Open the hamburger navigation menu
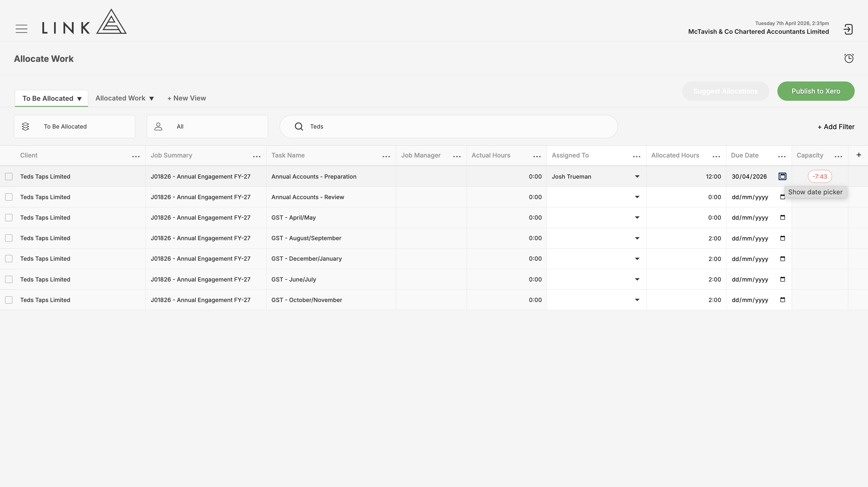This screenshot has width=868, height=487. pos(21,29)
